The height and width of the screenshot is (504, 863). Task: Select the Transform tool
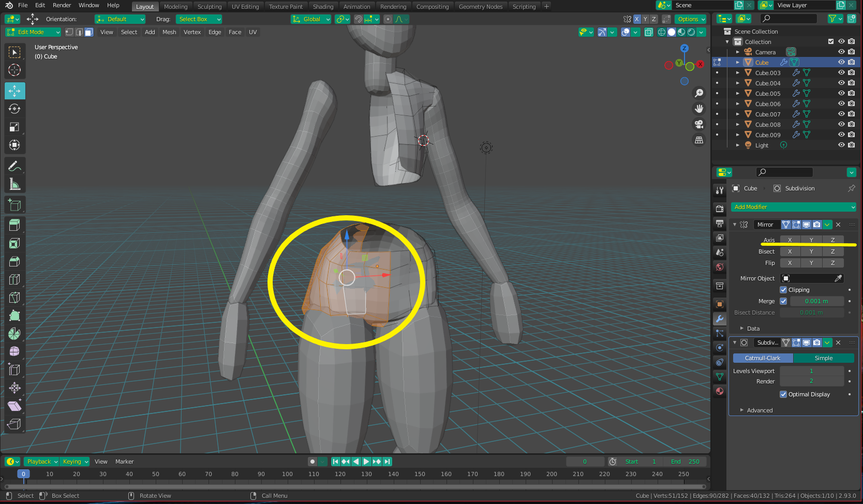click(x=14, y=145)
